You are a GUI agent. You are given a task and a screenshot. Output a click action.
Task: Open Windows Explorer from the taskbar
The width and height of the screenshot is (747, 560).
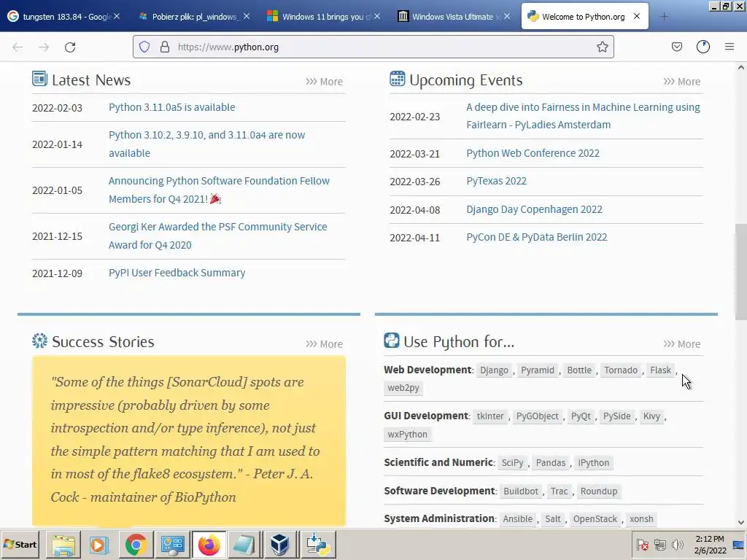coord(63,545)
